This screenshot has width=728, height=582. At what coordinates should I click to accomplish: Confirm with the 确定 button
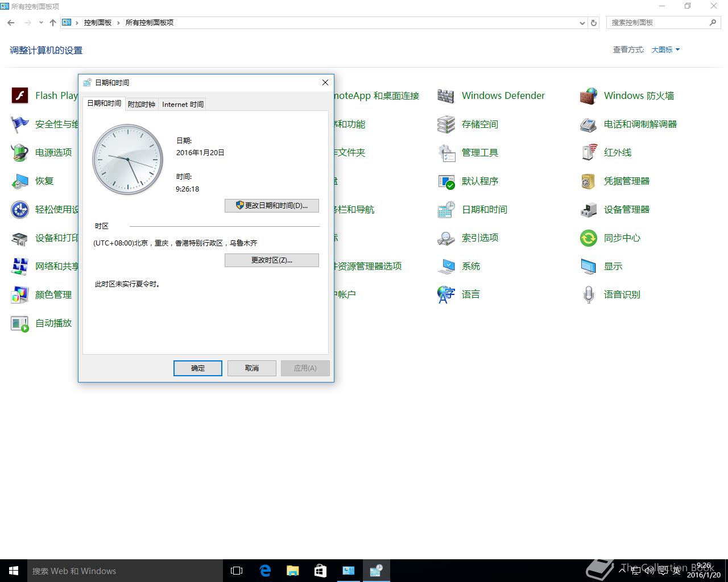tap(198, 368)
